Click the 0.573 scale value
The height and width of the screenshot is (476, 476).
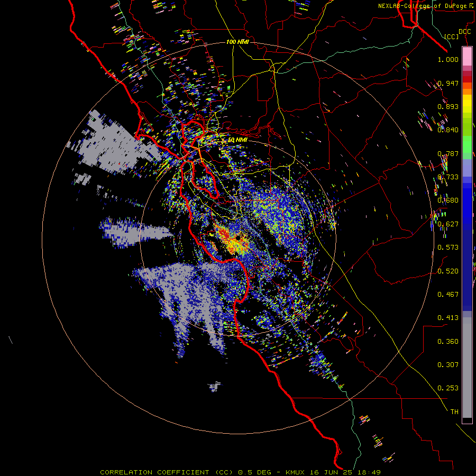[448, 248]
